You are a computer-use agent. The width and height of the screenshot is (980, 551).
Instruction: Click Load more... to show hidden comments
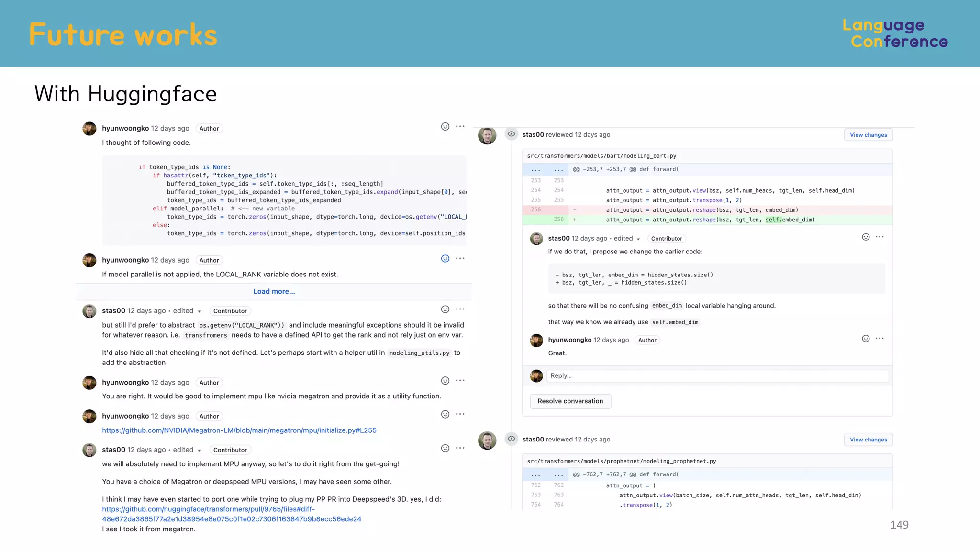(274, 291)
